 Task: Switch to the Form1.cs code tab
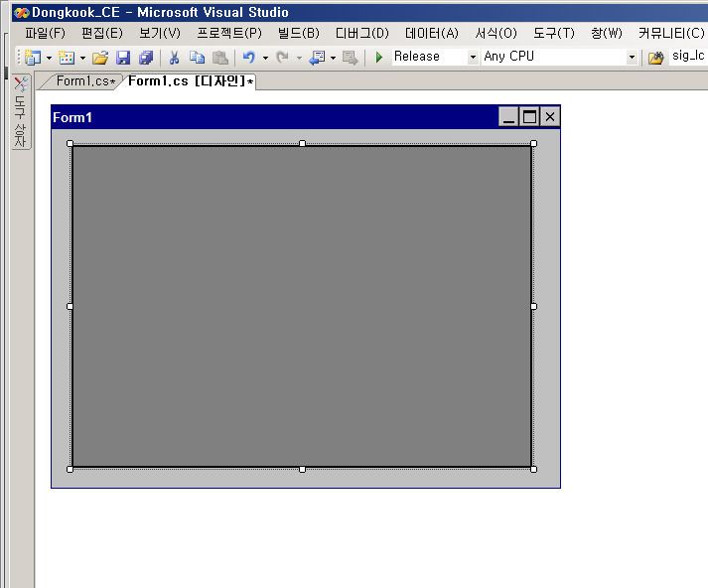click(84, 81)
